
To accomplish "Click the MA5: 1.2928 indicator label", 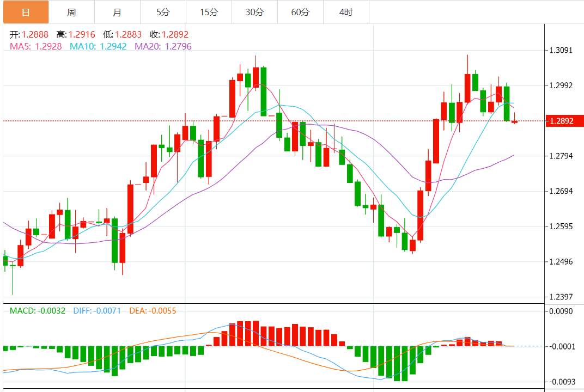I will (x=36, y=46).
